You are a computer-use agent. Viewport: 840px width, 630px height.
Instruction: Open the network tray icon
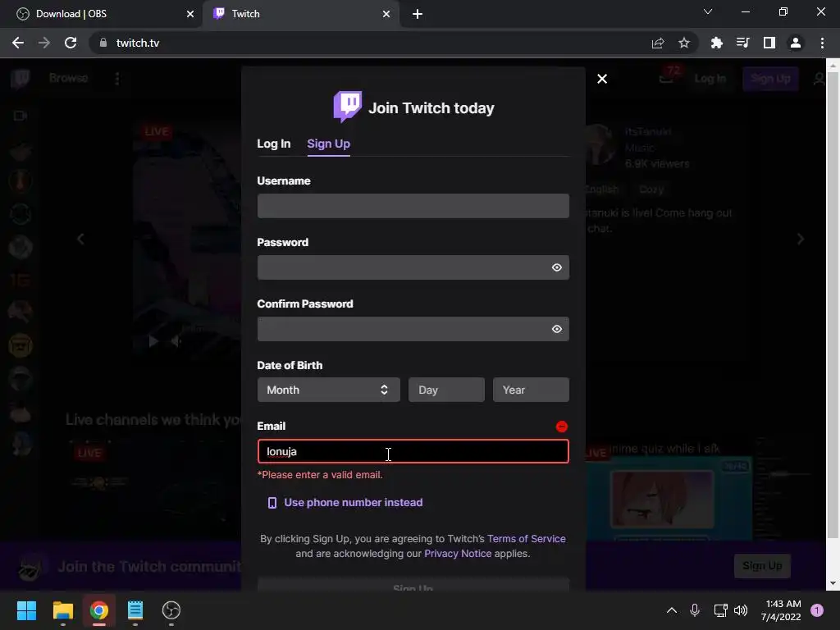click(x=720, y=610)
